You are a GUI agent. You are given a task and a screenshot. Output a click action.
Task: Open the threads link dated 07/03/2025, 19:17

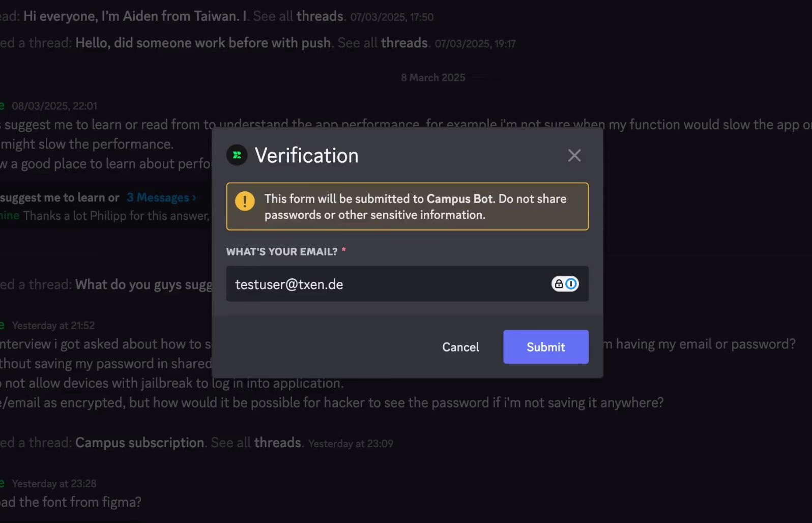404,43
